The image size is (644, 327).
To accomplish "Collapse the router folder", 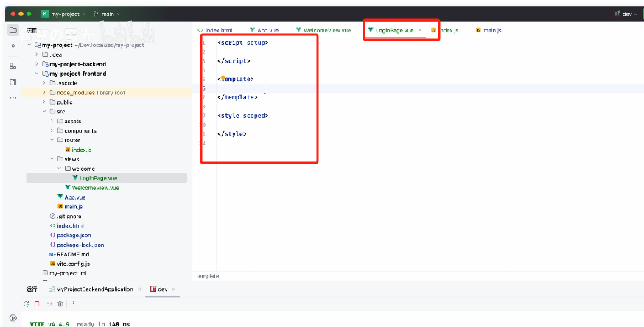I will point(52,141).
